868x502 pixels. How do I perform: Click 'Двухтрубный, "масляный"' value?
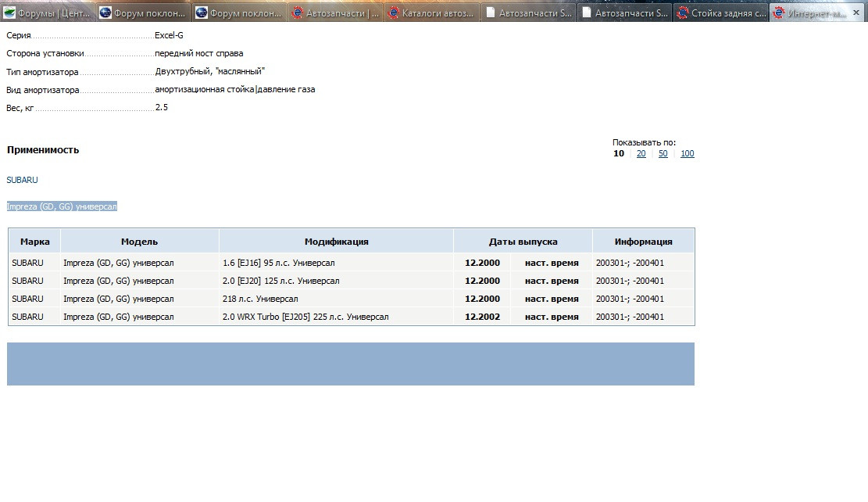[210, 71]
